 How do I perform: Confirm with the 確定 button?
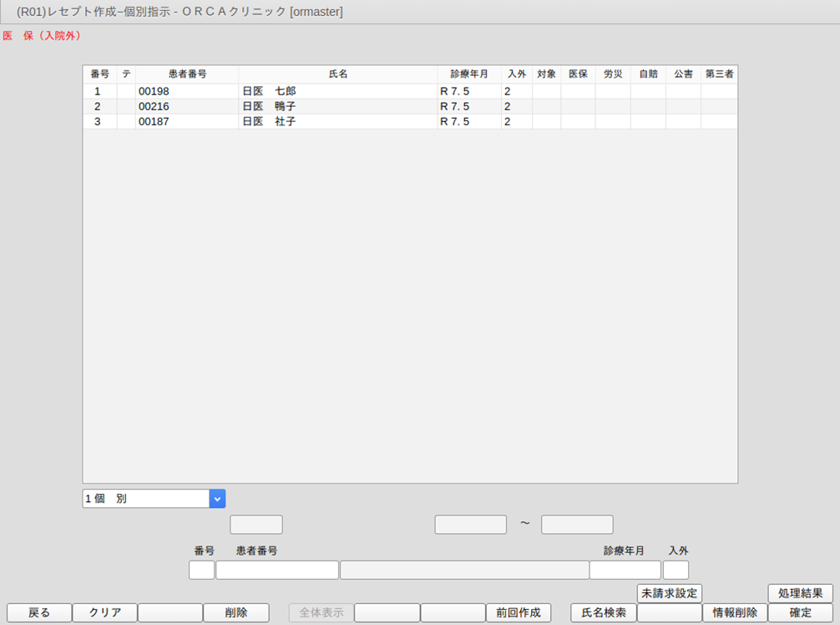pyautogui.click(x=800, y=612)
